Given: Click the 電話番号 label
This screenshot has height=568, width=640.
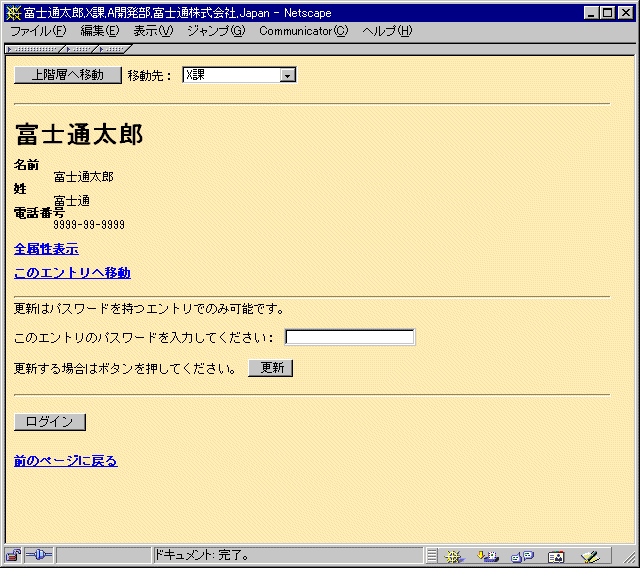Looking at the screenshot, I should [x=39, y=213].
